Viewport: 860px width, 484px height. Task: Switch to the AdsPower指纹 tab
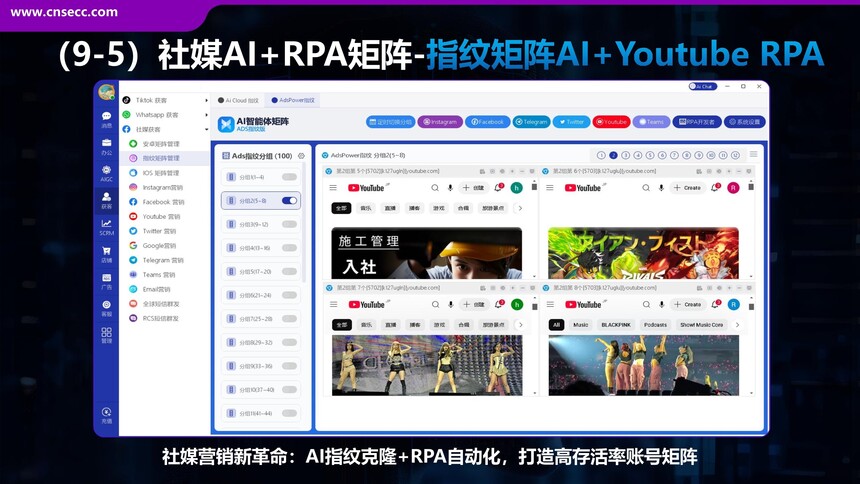293,100
